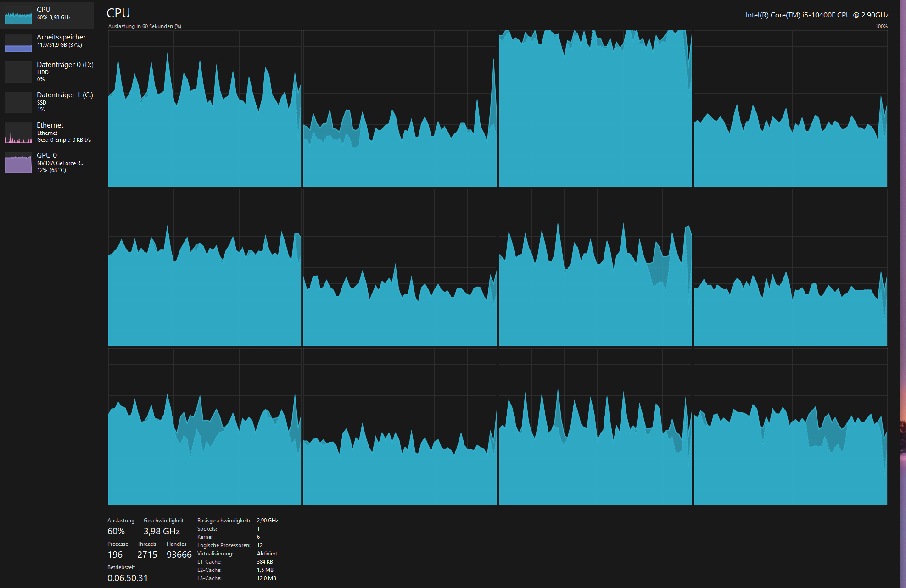Screen dimensions: 906x588
Task: Select the Ethernet entry label in sidebar
Action: (x=50, y=125)
